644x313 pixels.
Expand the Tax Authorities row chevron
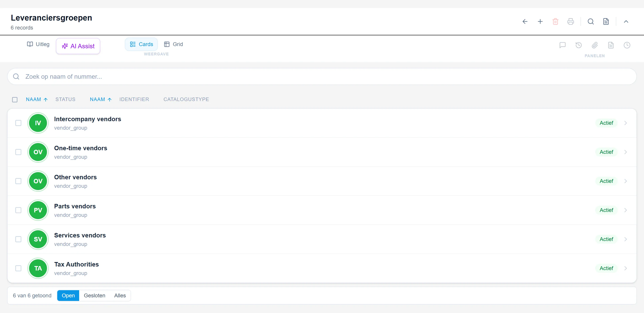point(625,268)
